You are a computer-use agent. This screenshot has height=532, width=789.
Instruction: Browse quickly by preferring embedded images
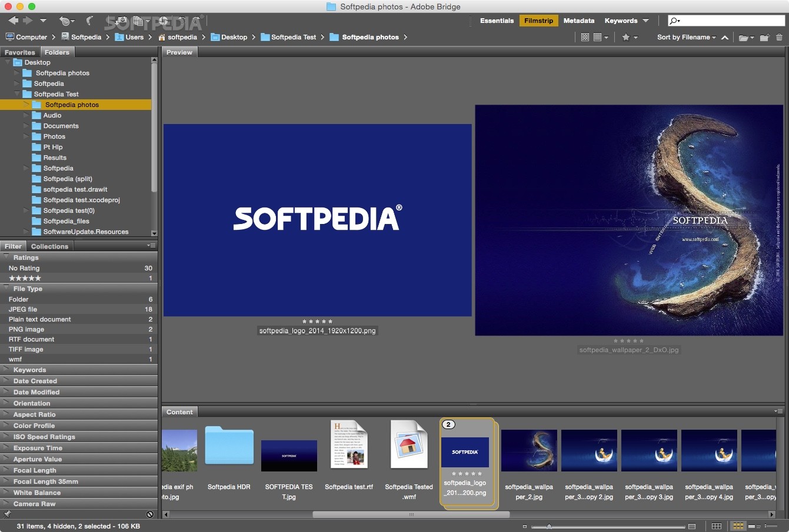[x=585, y=37]
